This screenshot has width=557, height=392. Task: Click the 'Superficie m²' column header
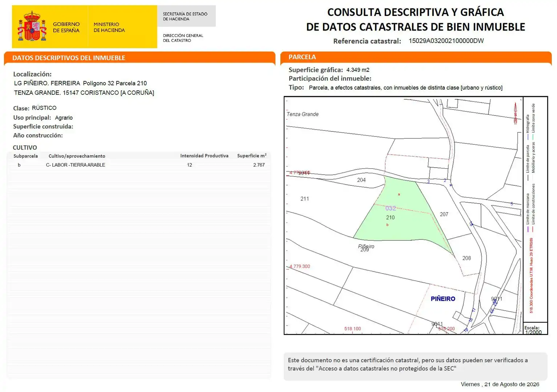(252, 156)
